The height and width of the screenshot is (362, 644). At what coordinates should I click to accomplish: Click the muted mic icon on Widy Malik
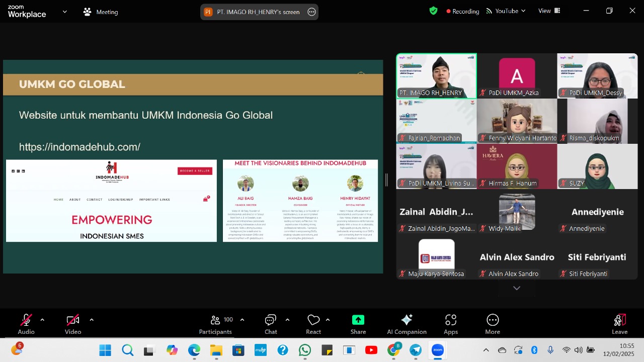pos(483,228)
